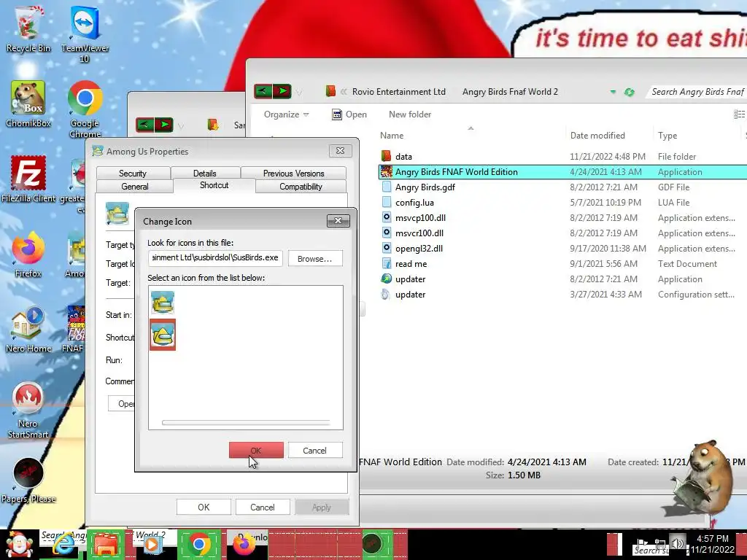This screenshot has height=560, width=747.
Task: Open the Recycle Bin desktop icon
Action: 28,28
